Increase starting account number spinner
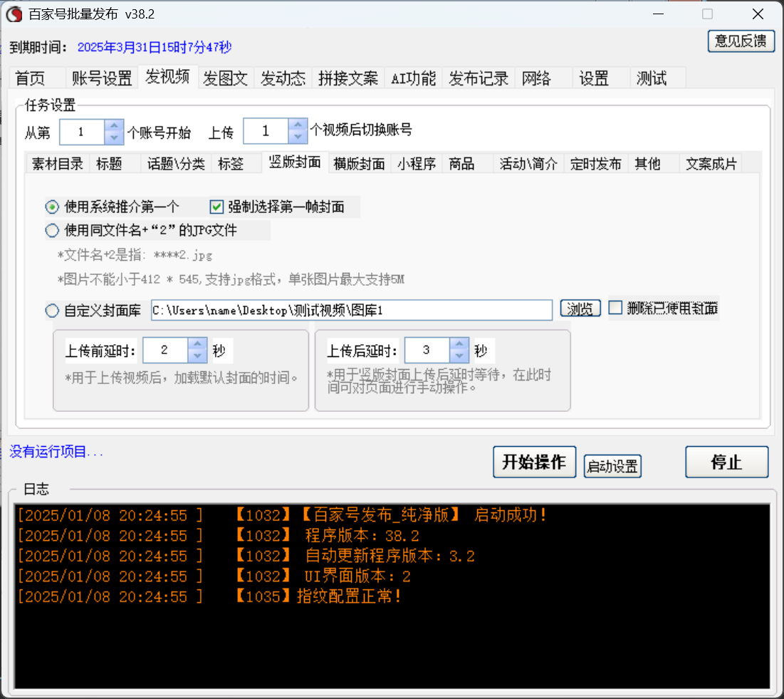The image size is (784, 699). [114, 125]
